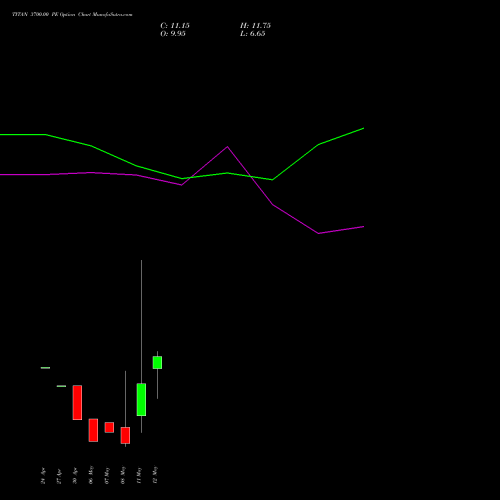This screenshot has height=500, width=500.
Task: Click the chart title starting with TITAN 3700.00
Action: pyautogui.click(x=72, y=15)
